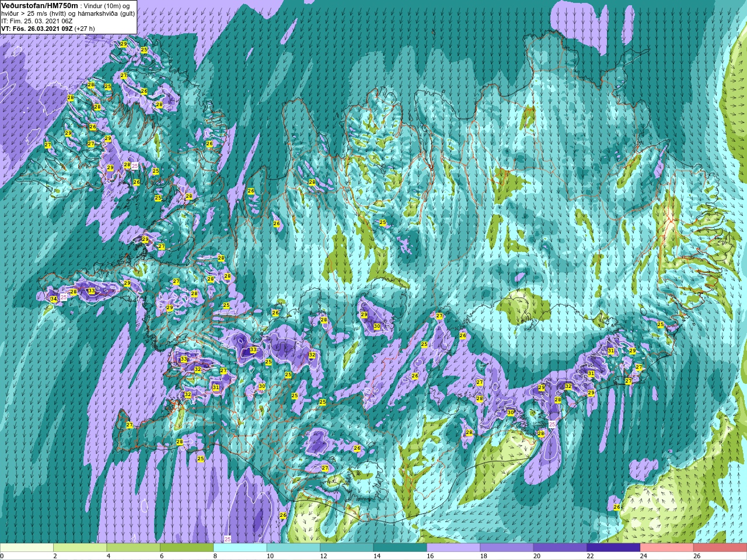Image resolution: width=747 pixels, height=560 pixels.
Task: Pick the 4–6 green legend swatch
Action: 134,548
